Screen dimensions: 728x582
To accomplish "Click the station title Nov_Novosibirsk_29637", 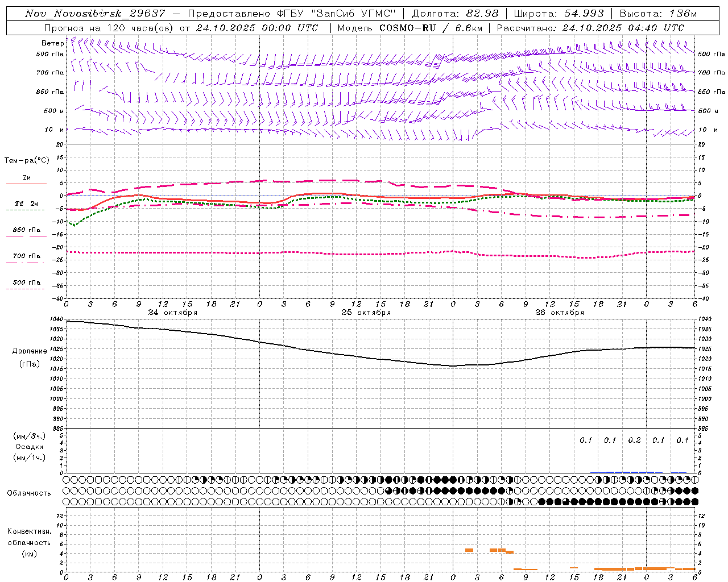I will 96,14.
